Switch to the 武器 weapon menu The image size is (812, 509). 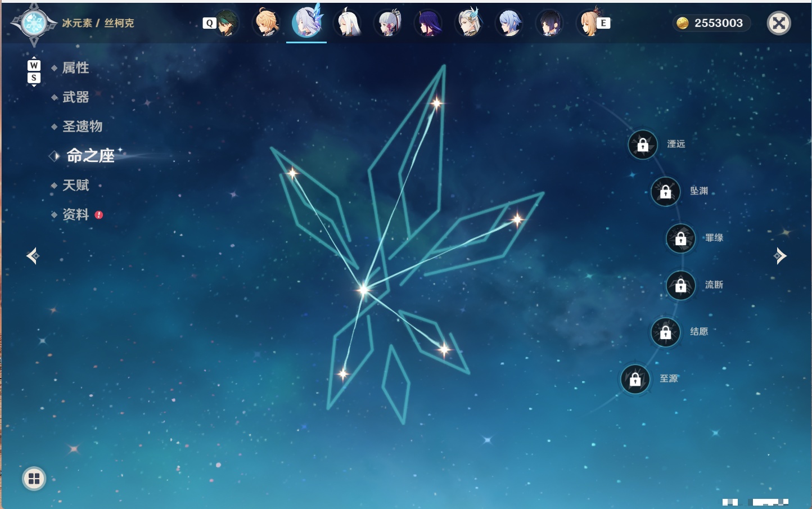pos(75,97)
